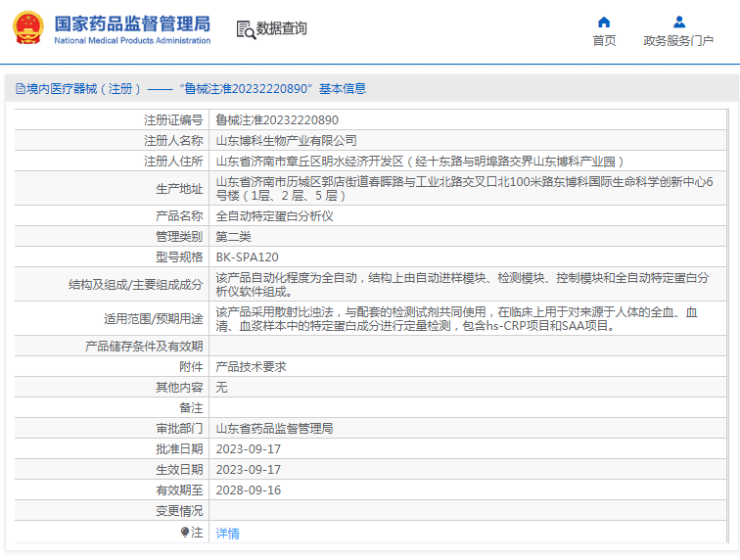Click the 适用范围/预期用途 description text
Viewport: 740px width, 560px height.
pyautogui.click(x=457, y=319)
